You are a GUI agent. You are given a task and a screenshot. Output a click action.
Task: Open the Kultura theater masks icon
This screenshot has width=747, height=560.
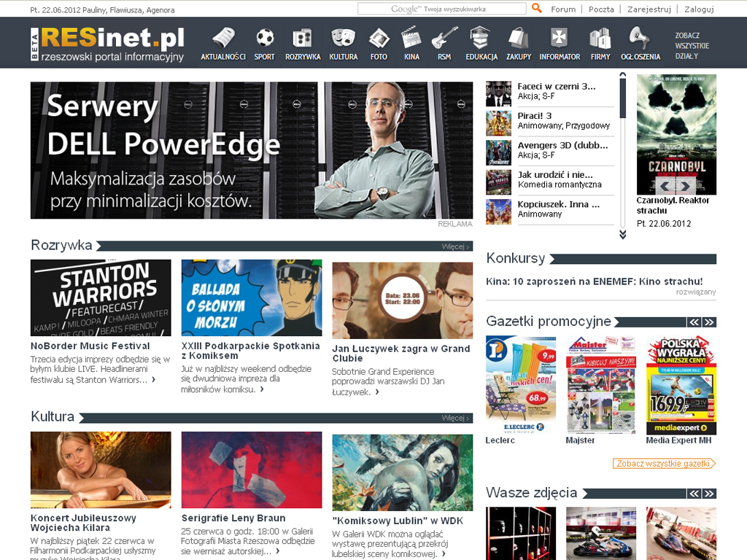343,38
